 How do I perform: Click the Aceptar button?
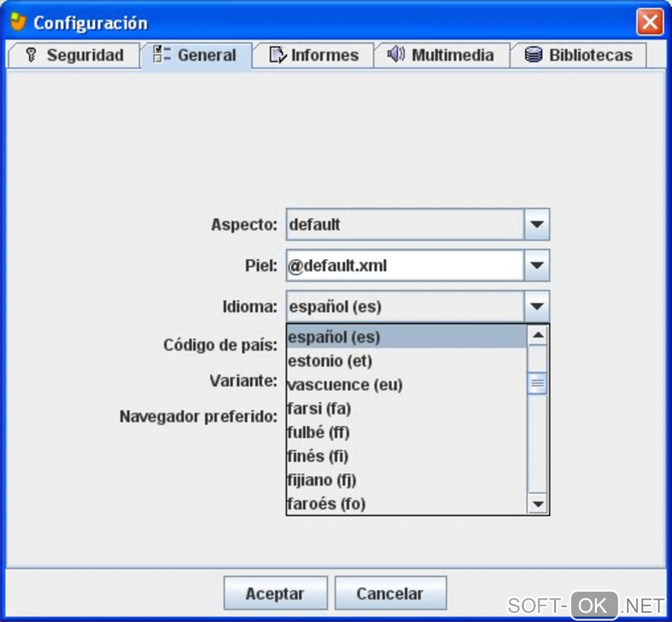275,593
